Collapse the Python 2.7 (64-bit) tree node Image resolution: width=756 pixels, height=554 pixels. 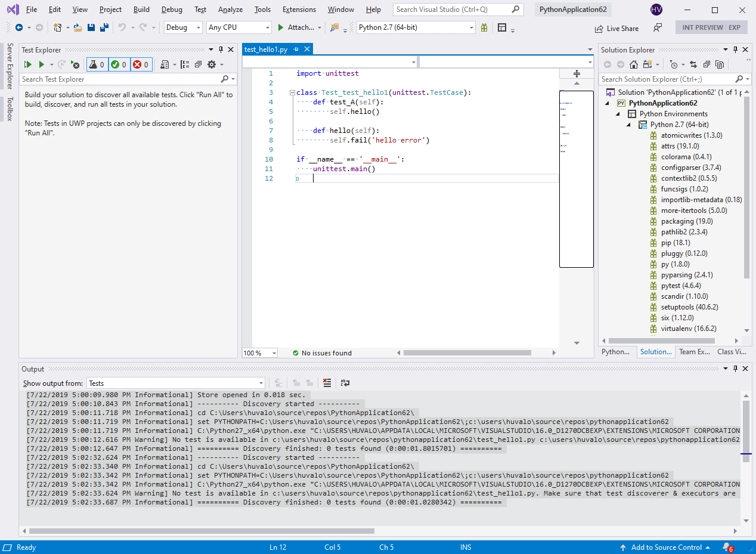pyautogui.click(x=629, y=125)
